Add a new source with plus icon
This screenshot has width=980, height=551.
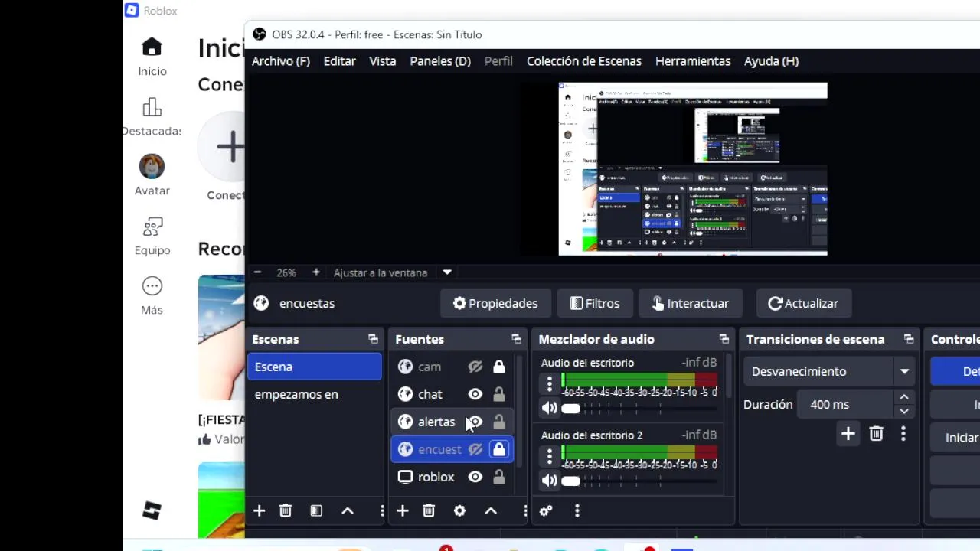402,510
